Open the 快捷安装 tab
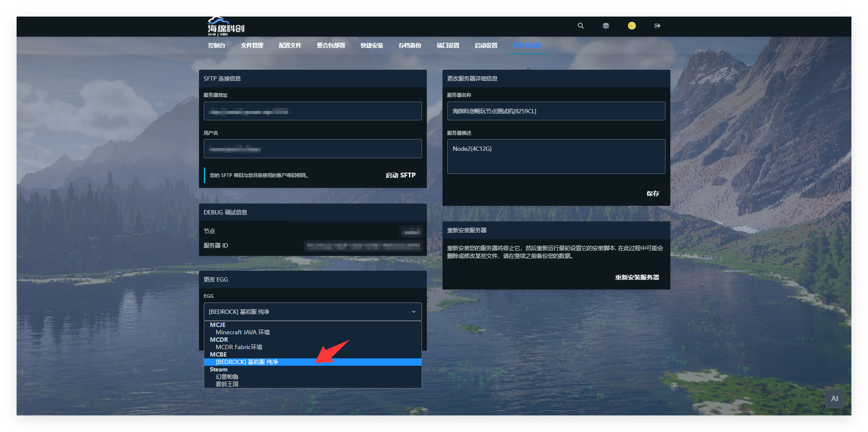 pyautogui.click(x=371, y=45)
